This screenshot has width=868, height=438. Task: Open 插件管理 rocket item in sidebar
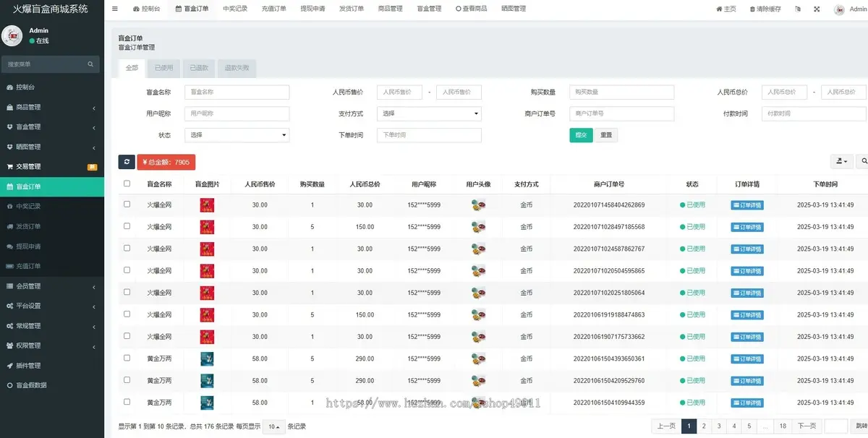coord(52,365)
